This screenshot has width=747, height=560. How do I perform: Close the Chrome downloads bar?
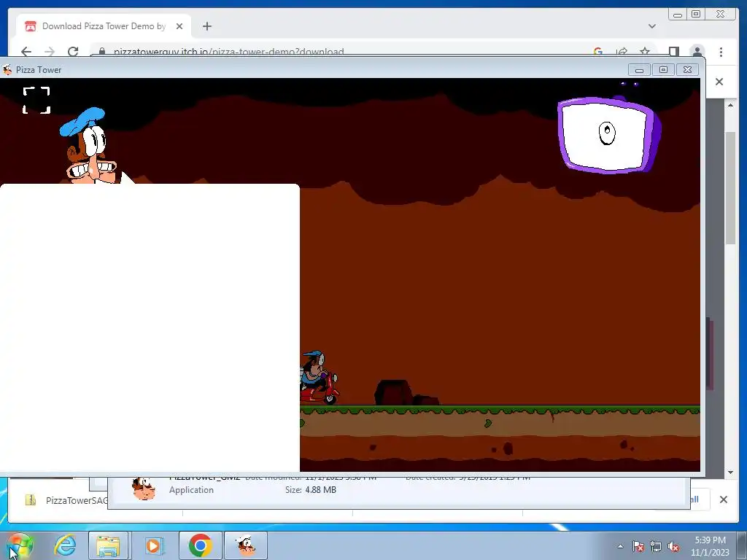[x=723, y=499]
